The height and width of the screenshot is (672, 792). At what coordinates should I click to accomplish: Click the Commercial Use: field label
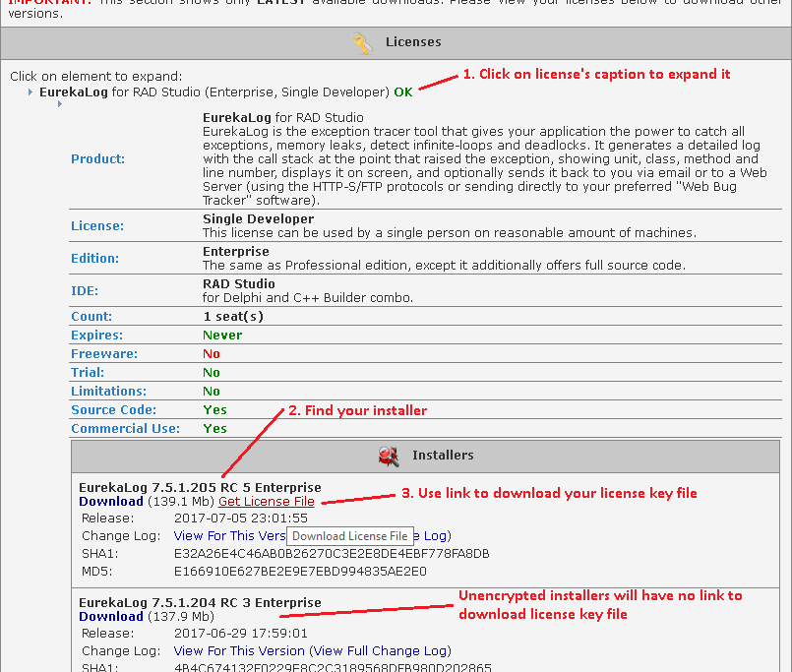(125, 428)
